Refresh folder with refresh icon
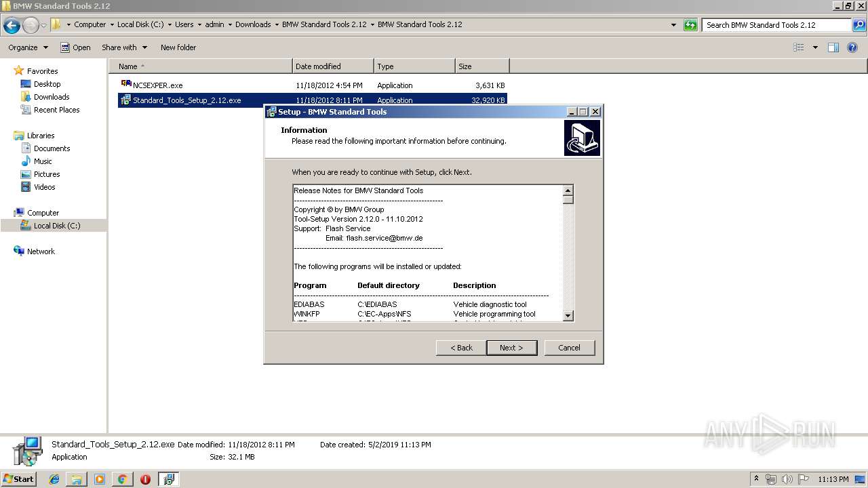 coord(690,25)
